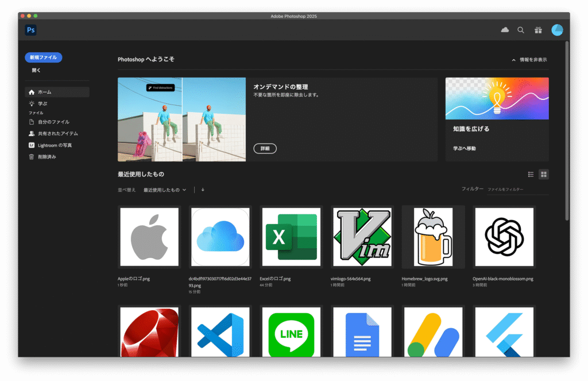This screenshot has height=381, width=588.
Task: Click the trash icon beside 削除済み
Action: [32, 157]
